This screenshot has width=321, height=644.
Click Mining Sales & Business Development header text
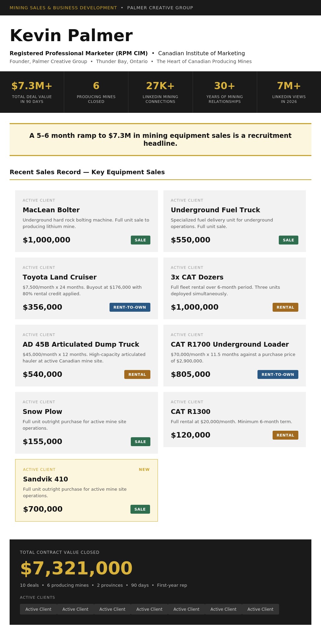coord(63,8)
